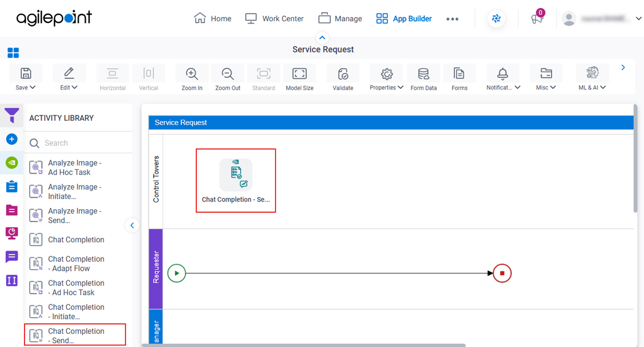Click the canvas horizontal scrollbar
644x347 pixels.
[304, 345]
